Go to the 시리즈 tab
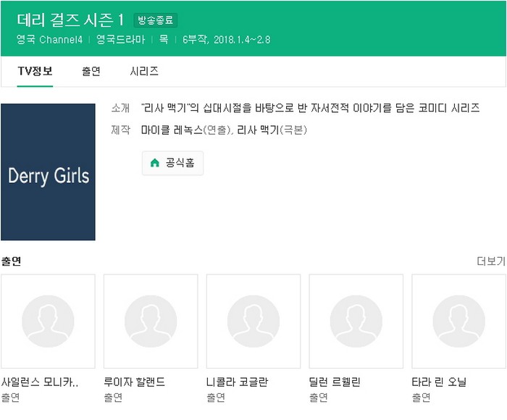 click(x=144, y=72)
